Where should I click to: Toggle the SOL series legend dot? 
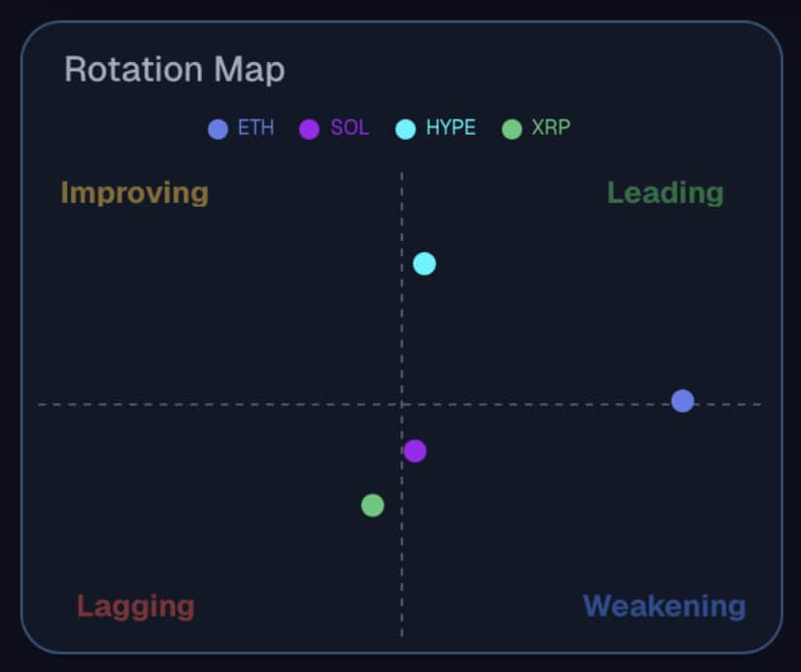click(309, 129)
